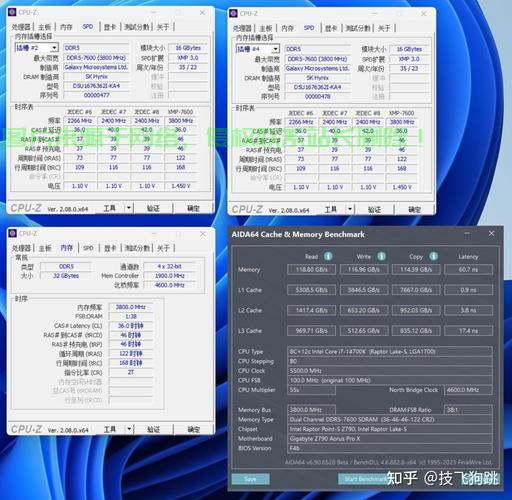Close the CPU-Z memory timings window

tap(203, 234)
